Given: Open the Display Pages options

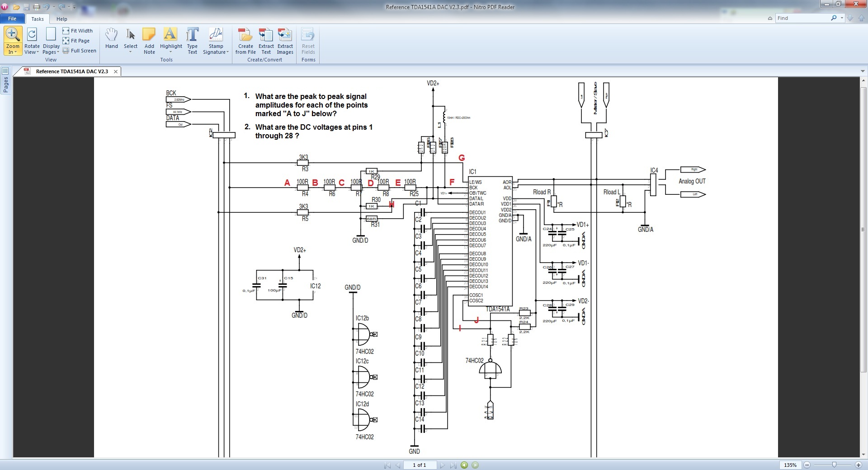Looking at the screenshot, I should pyautogui.click(x=51, y=41).
